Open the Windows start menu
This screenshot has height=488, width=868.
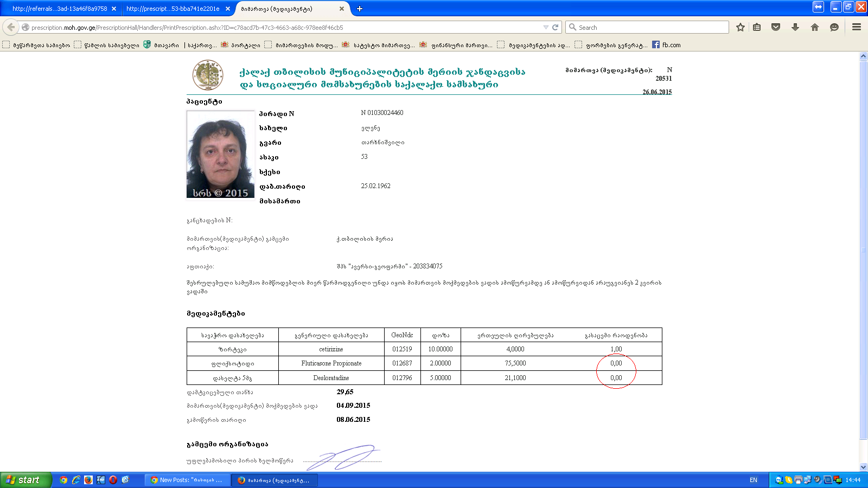coord(25,480)
